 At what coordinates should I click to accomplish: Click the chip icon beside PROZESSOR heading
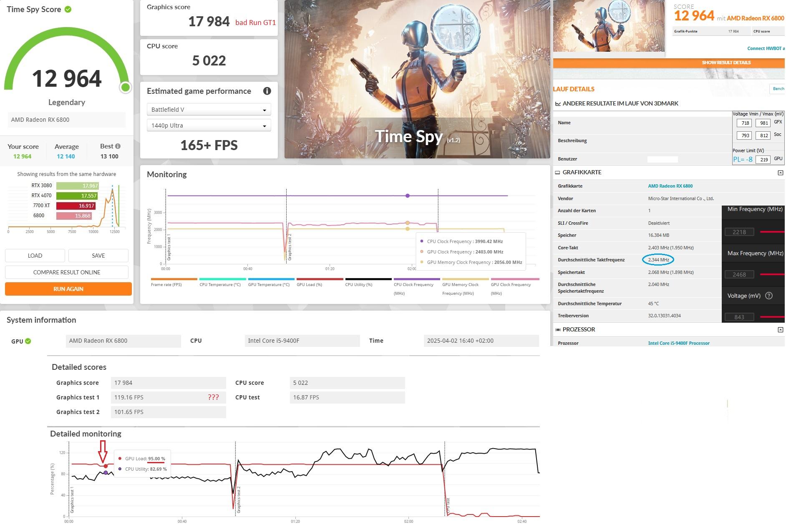(x=558, y=329)
